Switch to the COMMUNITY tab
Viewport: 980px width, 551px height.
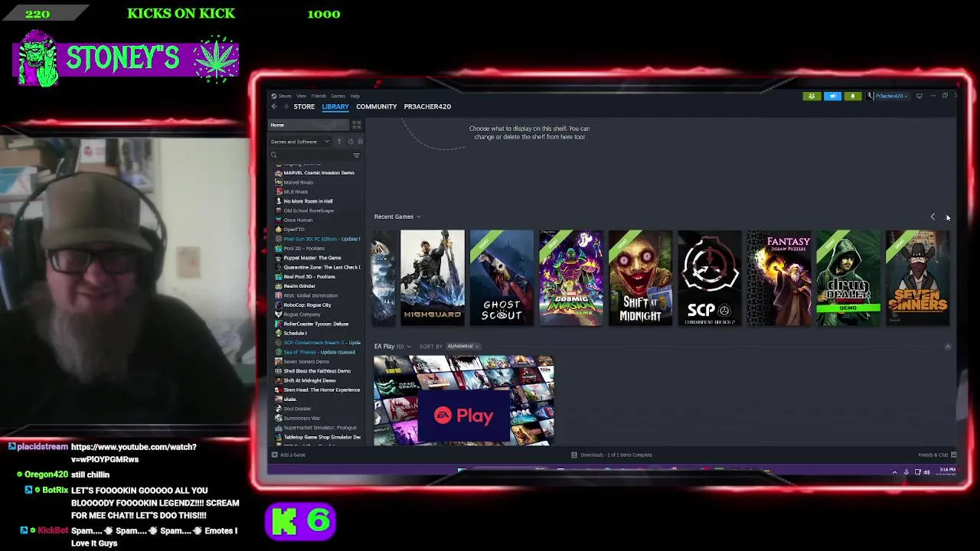coord(376,106)
